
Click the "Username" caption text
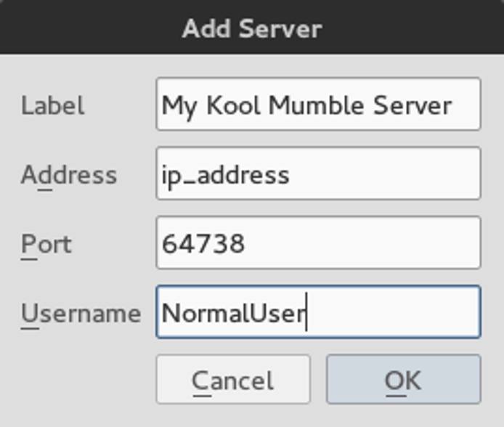80,313
